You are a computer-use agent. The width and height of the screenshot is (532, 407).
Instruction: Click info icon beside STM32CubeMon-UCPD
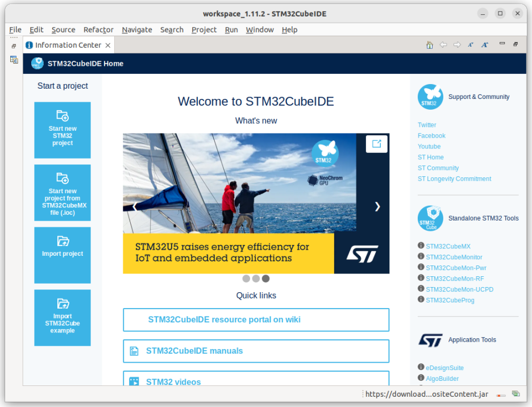(421, 289)
